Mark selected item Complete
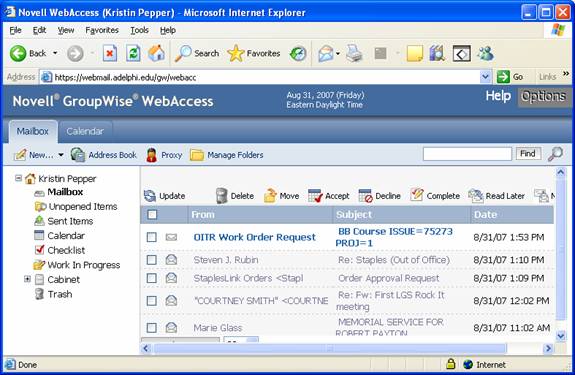This screenshot has height=375, width=575. point(435,196)
